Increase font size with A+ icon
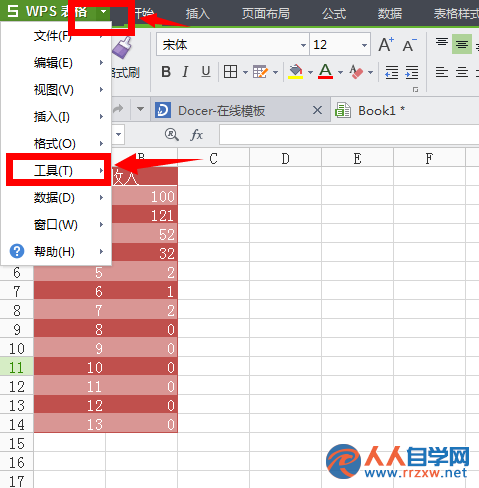The height and width of the screenshot is (488, 479). pyautogui.click(x=386, y=44)
